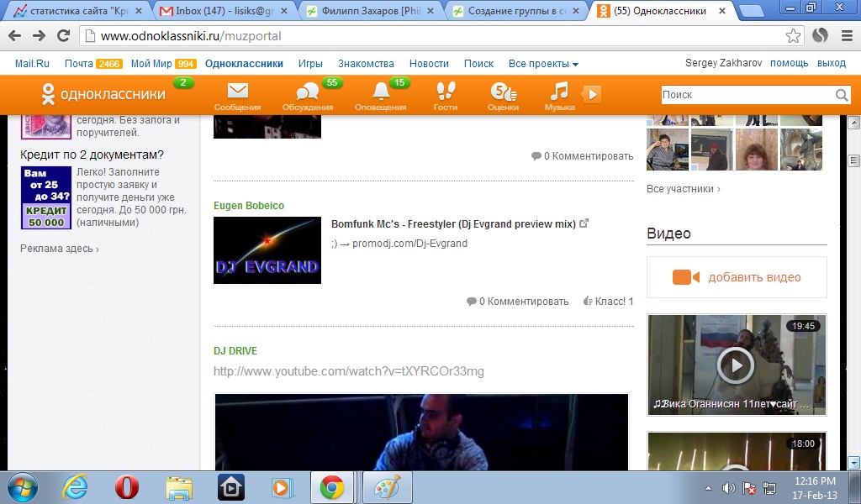Open Поиск in the top menu
Screen dimensions: 861x504
[478, 64]
